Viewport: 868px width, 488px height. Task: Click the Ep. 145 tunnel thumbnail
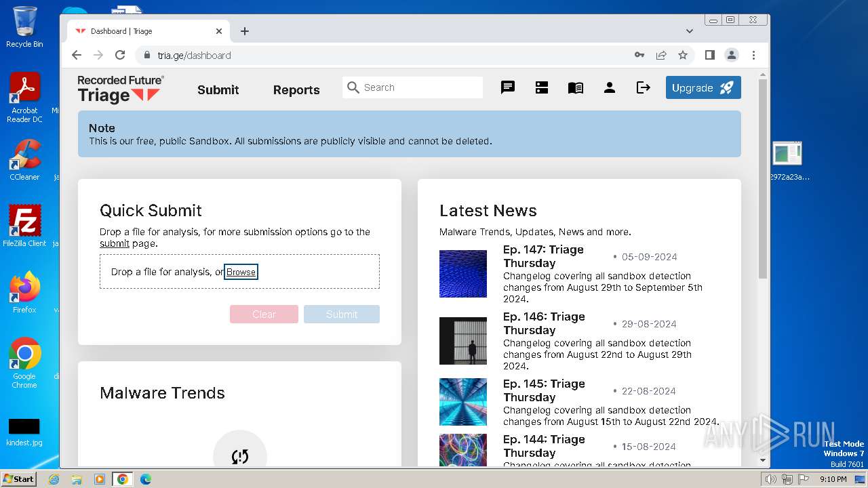click(x=463, y=402)
